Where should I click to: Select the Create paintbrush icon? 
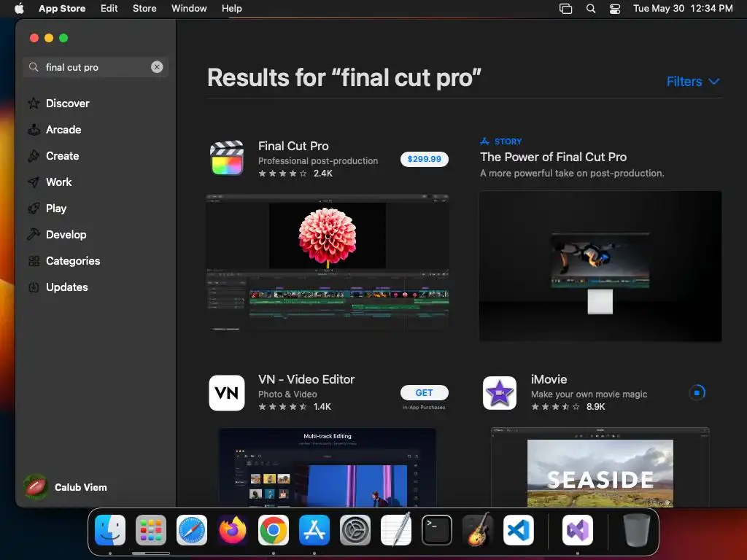[x=34, y=156]
